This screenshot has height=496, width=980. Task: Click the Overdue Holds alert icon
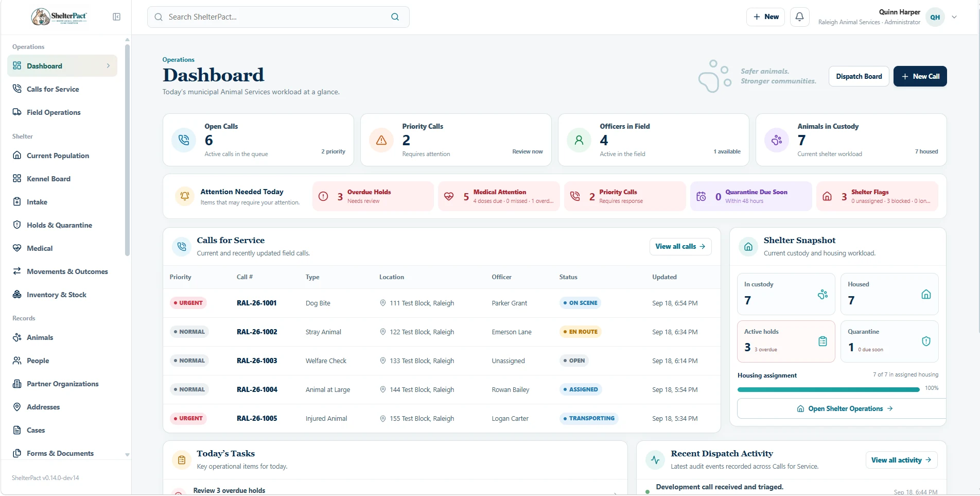click(x=323, y=196)
